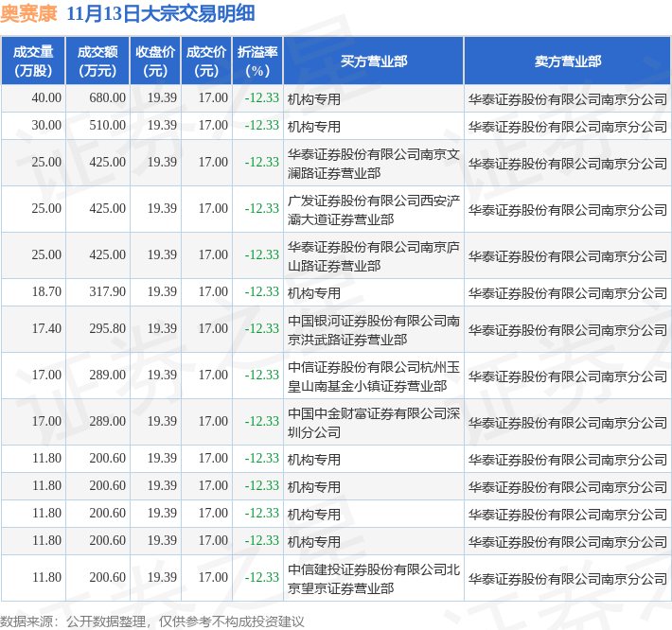The width and height of the screenshot is (672, 630).
Task: Click the 折溢率(%) column header
Action: 257,61
